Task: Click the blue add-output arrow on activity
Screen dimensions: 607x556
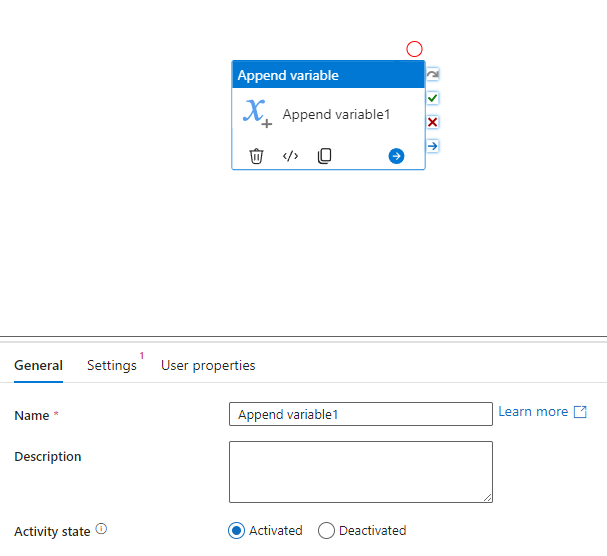Action: [x=396, y=156]
